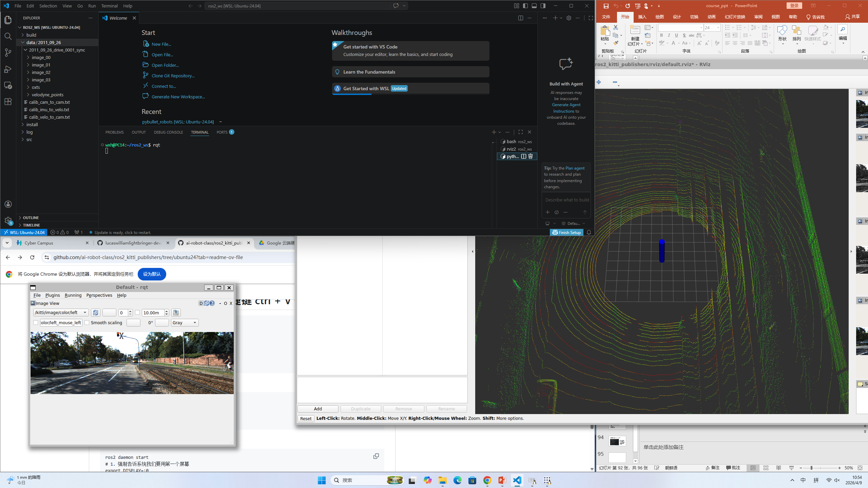Click the Format Painter brush in PowerPoint
The image size is (868, 488).
616,43
